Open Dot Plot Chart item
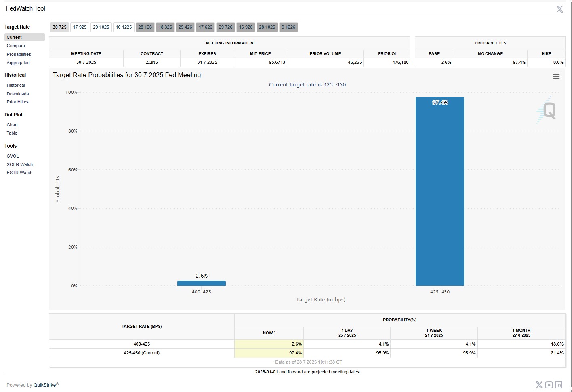Image resolution: width=572 pixels, height=392 pixels. tap(12, 125)
